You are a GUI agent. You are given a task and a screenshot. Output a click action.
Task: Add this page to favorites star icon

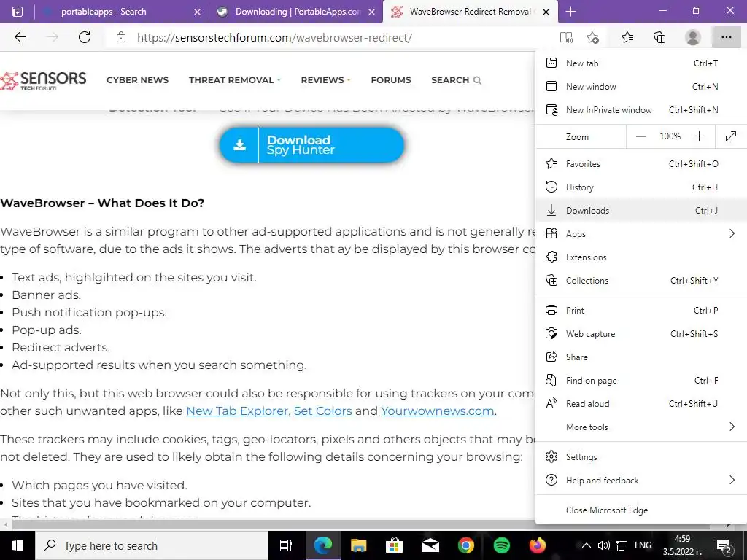[x=592, y=37]
